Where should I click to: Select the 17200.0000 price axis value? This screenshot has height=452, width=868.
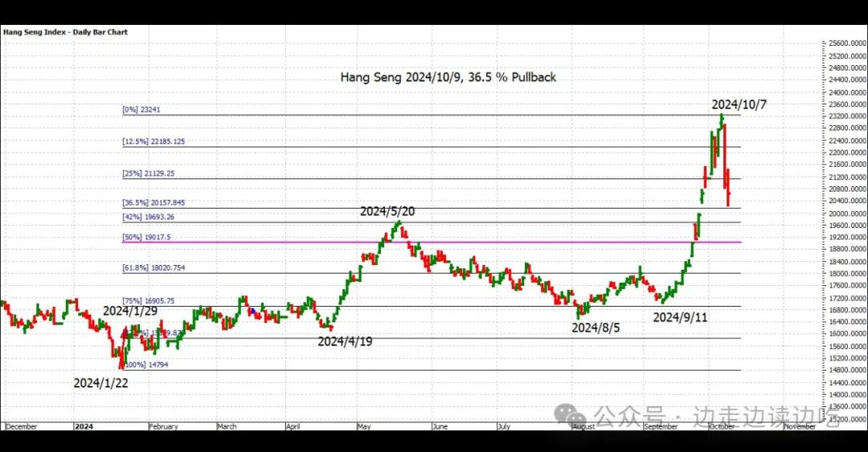click(x=848, y=298)
